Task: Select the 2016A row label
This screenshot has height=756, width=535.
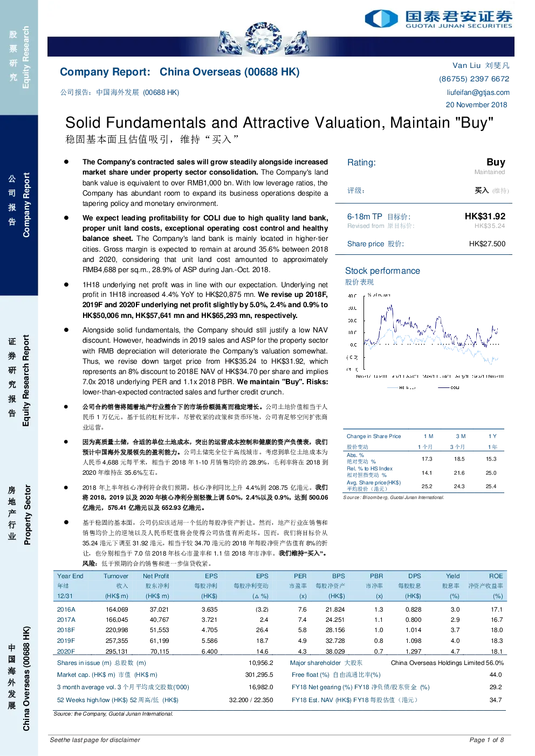Action: click(66, 609)
